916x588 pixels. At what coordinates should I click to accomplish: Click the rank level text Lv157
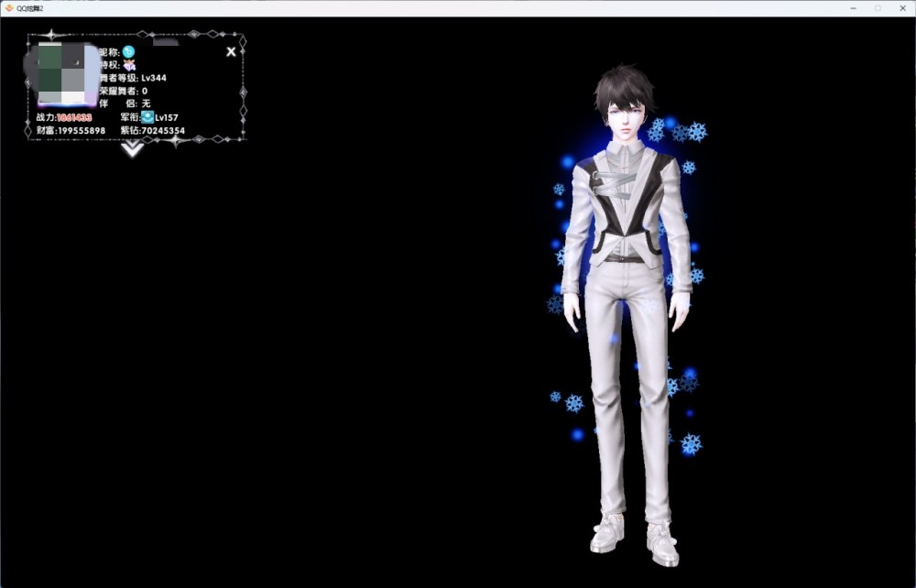pos(167,117)
